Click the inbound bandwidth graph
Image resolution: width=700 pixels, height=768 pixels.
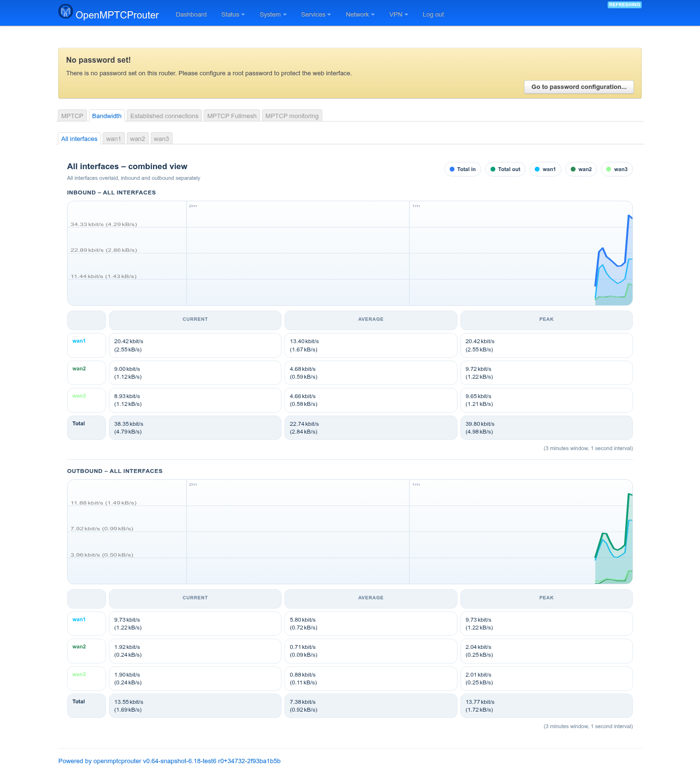(x=350, y=253)
